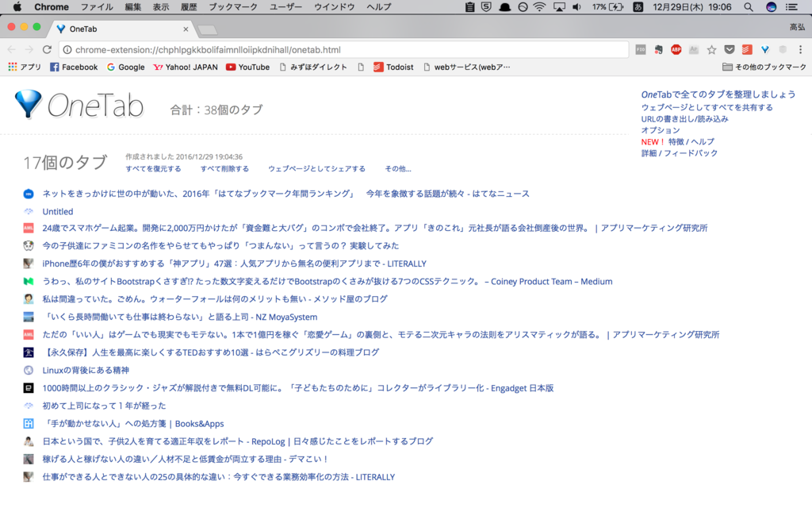This screenshot has width=812, height=508.
Task: Open the 履歴 menu
Action: (x=189, y=6)
